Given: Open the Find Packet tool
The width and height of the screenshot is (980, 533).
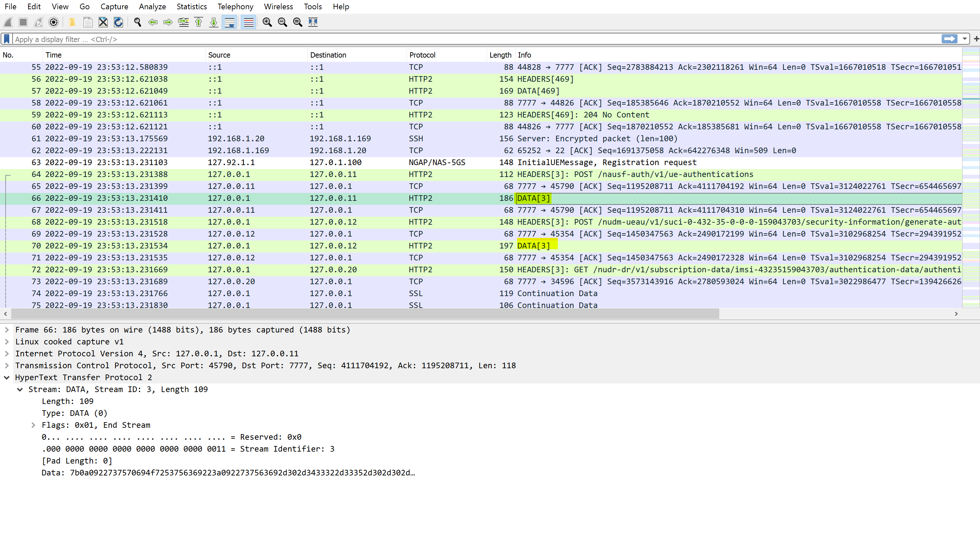Looking at the screenshot, I should tap(137, 22).
